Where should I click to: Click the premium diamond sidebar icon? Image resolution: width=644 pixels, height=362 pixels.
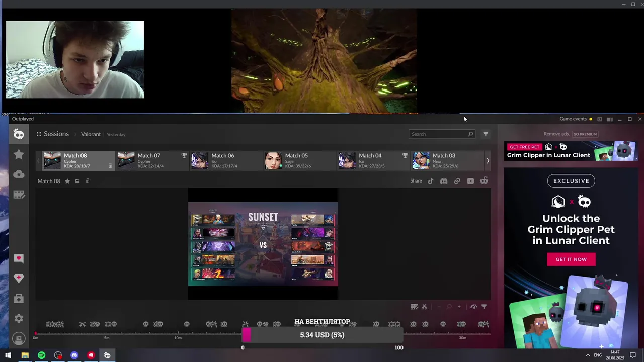tap(19, 278)
